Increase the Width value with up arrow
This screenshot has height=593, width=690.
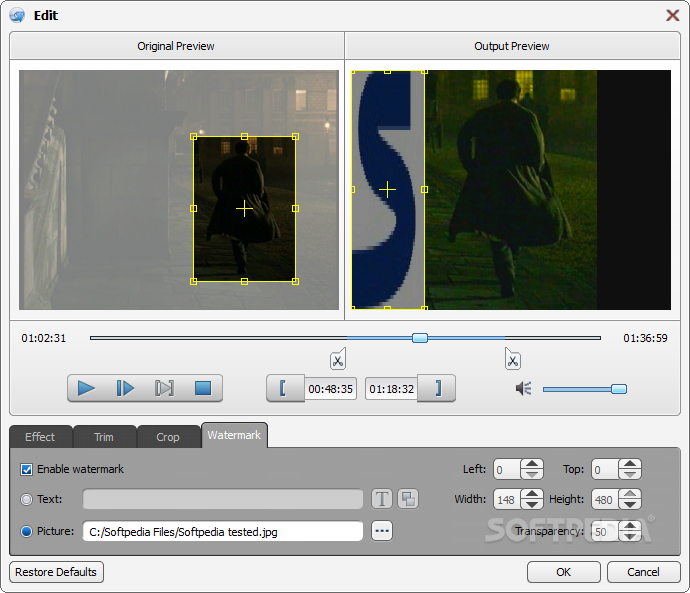click(532, 494)
